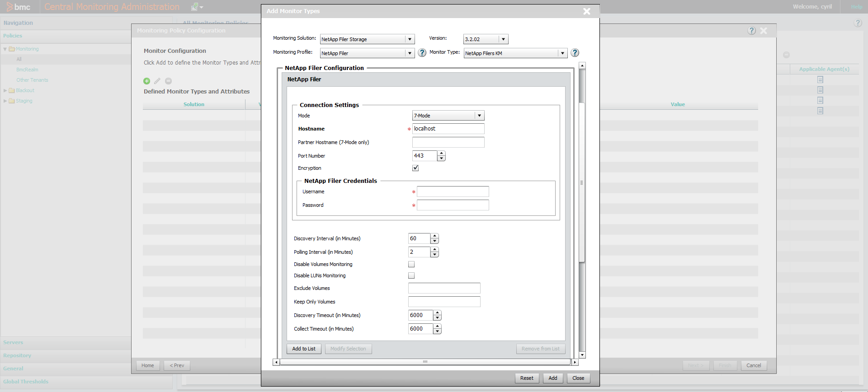Toggle the Encryption checkbox
Image resolution: width=868 pixels, height=392 pixels.
click(x=415, y=168)
